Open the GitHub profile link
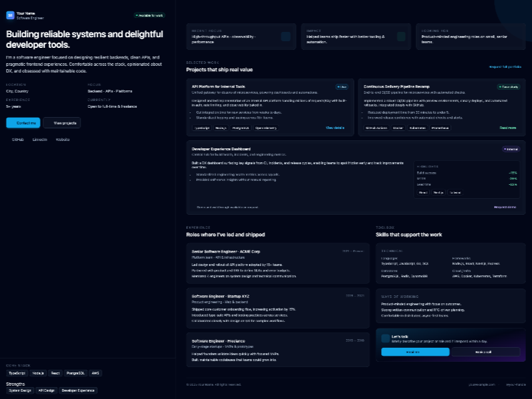532x399 pixels. (x=18, y=140)
